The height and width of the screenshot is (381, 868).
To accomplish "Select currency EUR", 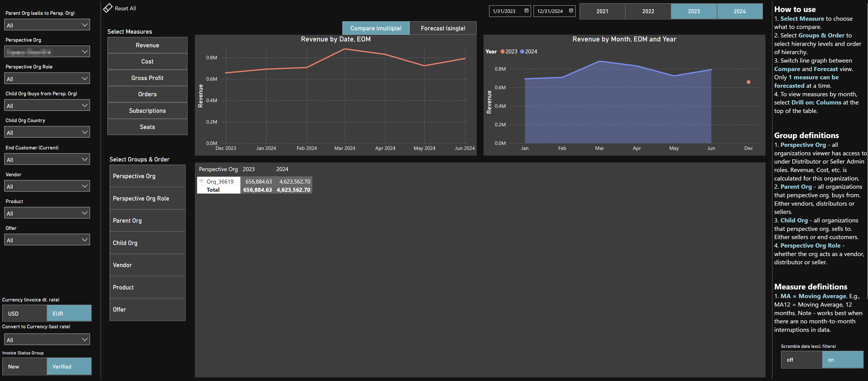I will click(x=69, y=313).
